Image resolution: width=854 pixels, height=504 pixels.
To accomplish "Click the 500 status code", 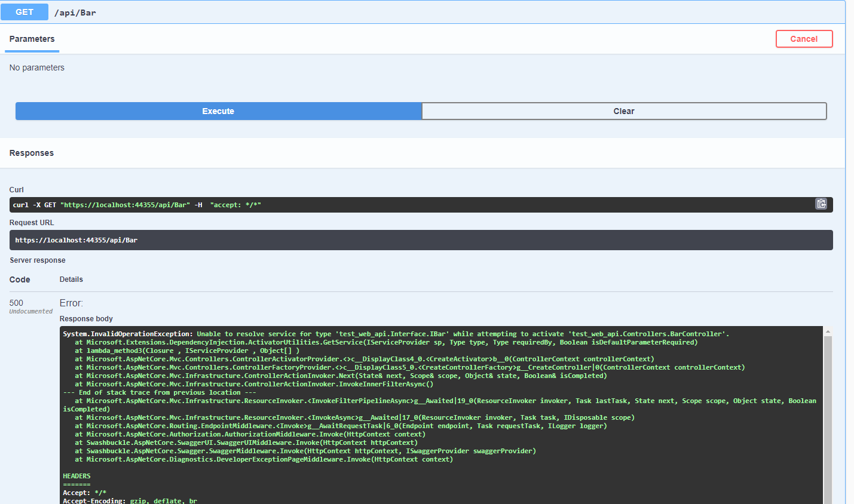I will coord(16,303).
